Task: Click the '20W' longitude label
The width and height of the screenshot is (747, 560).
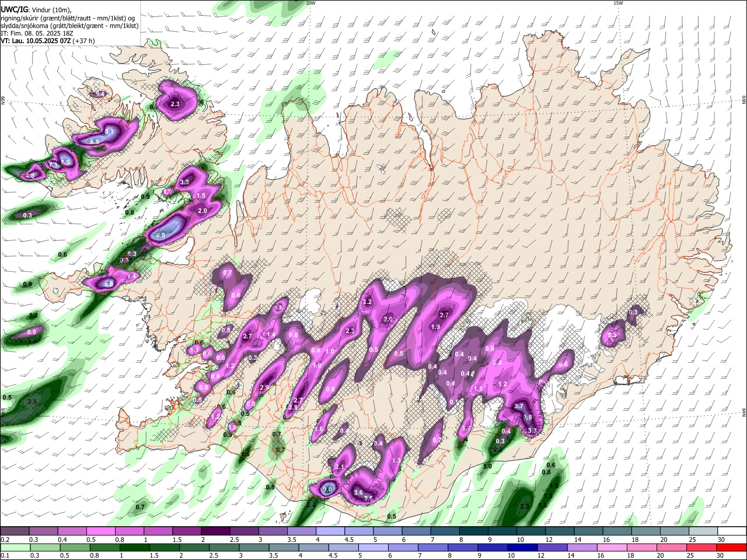Action: pyautogui.click(x=310, y=3)
